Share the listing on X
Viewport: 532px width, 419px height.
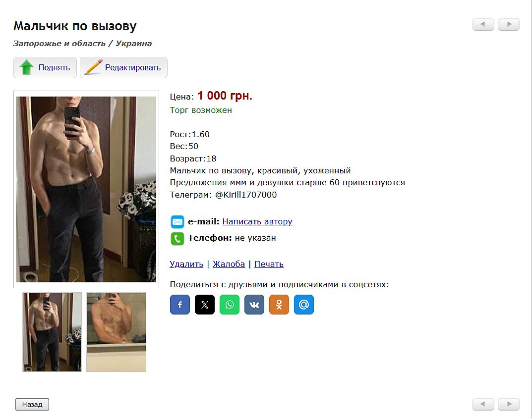[205, 305]
